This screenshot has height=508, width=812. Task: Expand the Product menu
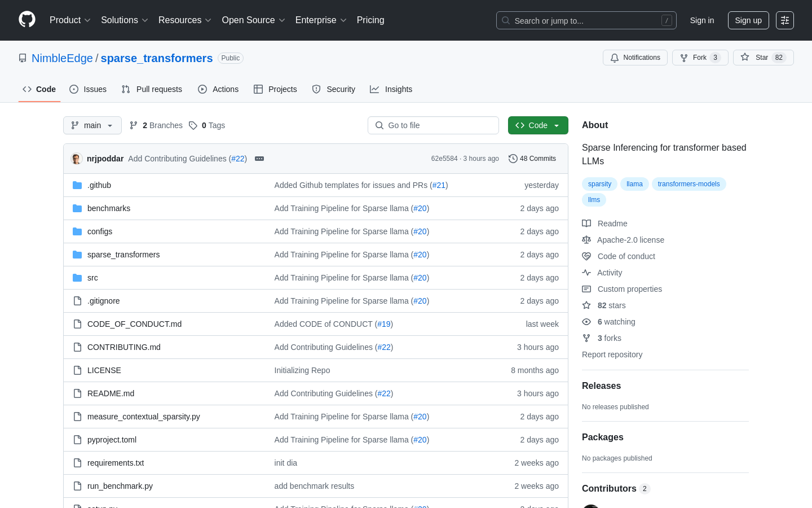[x=70, y=20]
